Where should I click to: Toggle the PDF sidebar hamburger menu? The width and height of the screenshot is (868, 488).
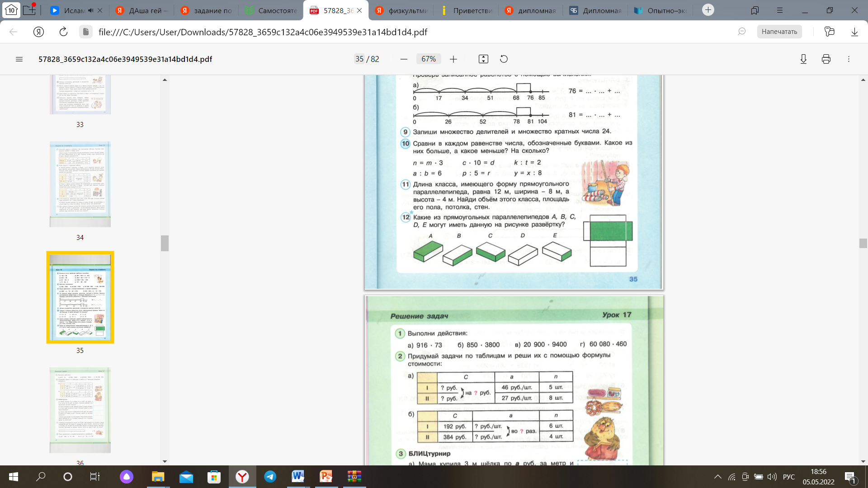coord(19,59)
